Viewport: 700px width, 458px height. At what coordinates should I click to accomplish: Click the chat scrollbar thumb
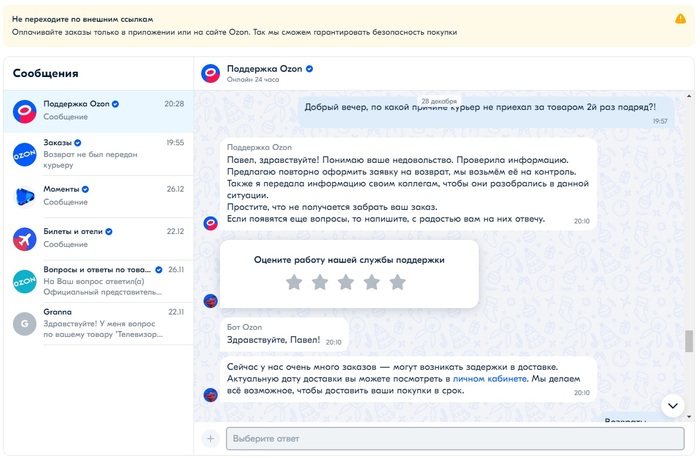click(688, 341)
